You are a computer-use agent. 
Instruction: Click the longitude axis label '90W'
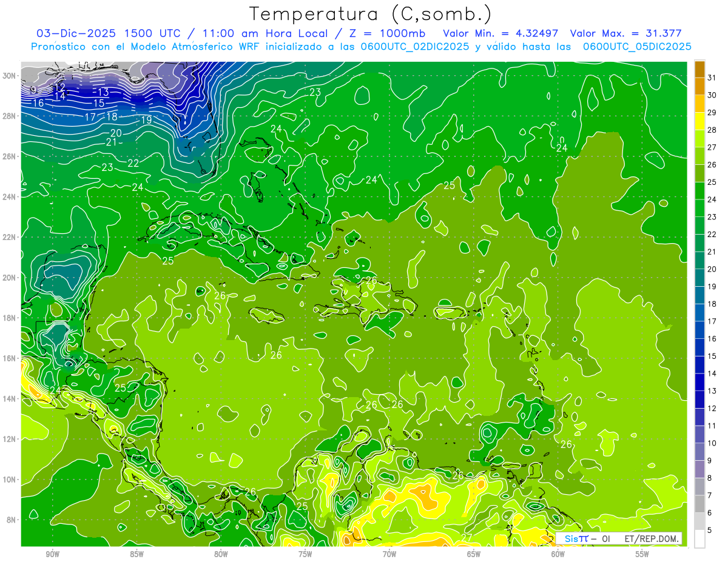tap(52, 554)
